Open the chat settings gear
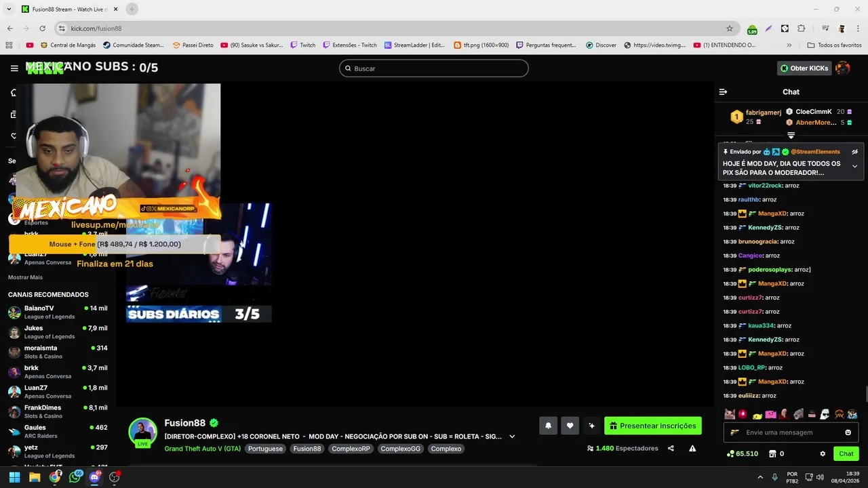 pyautogui.click(x=823, y=453)
